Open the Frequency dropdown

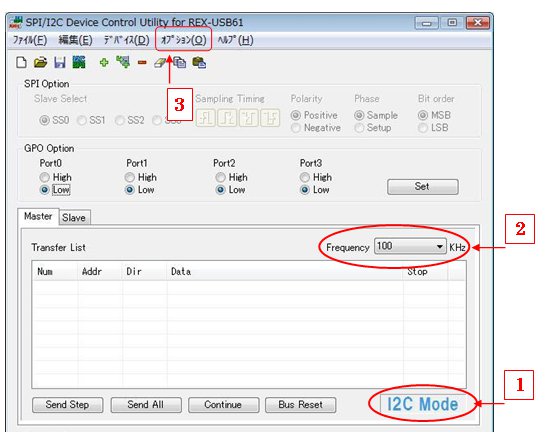(x=410, y=247)
